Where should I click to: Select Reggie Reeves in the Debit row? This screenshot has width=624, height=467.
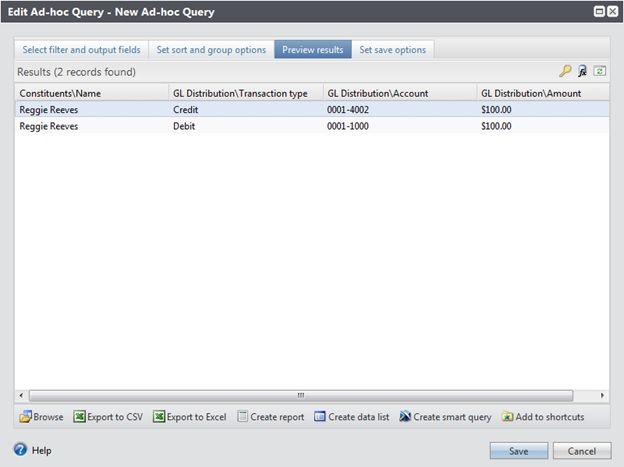click(x=49, y=126)
